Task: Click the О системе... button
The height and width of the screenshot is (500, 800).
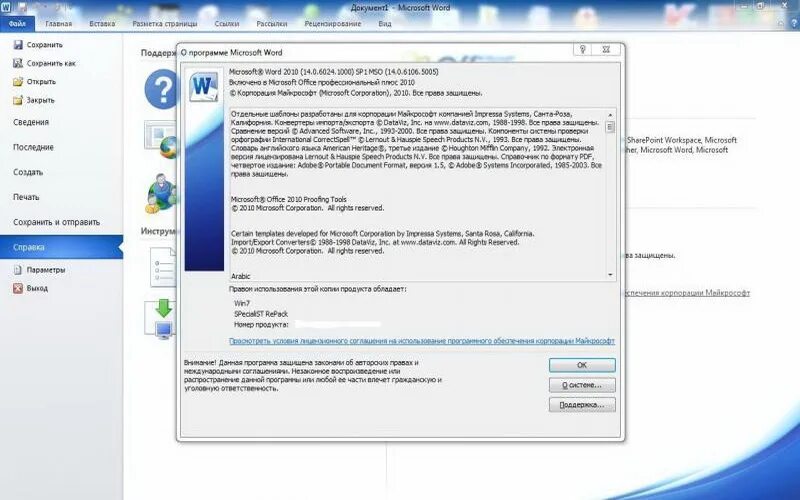Action: [x=582, y=385]
